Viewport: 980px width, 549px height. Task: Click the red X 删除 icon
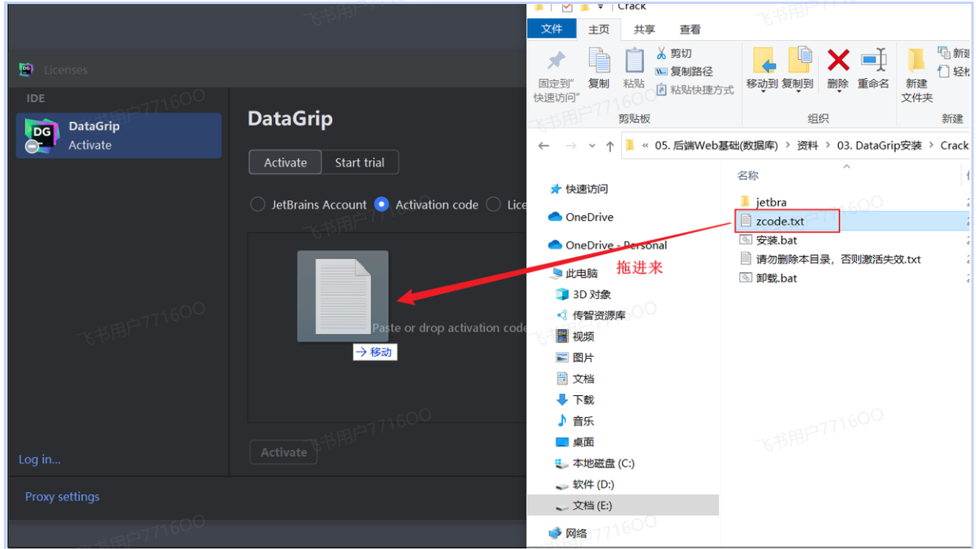(x=838, y=60)
